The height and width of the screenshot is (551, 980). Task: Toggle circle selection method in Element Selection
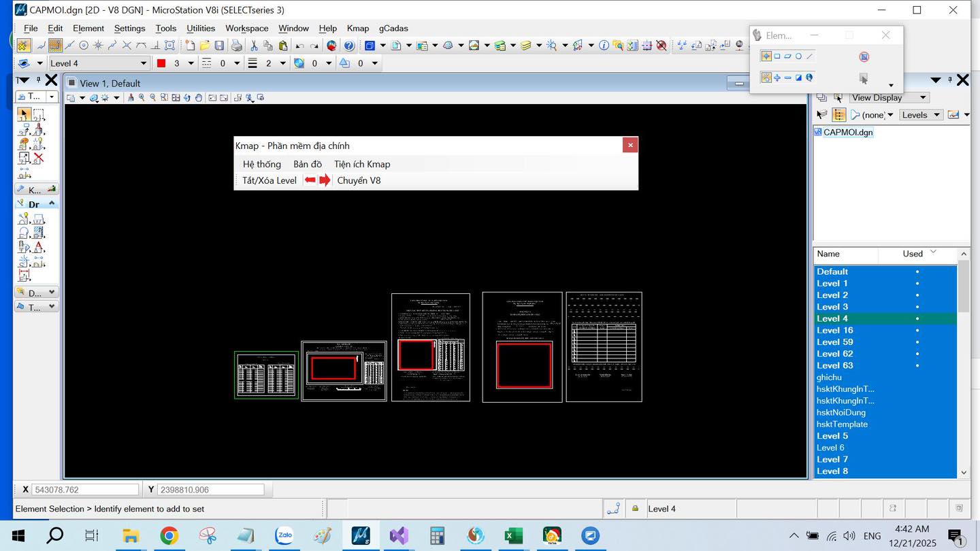pyautogui.click(x=798, y=56)
